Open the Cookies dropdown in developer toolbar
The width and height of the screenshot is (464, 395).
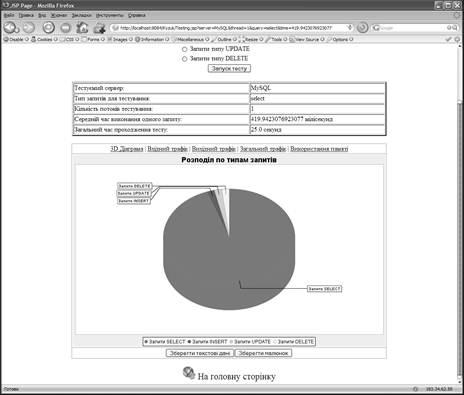click(x=44, y=39)
